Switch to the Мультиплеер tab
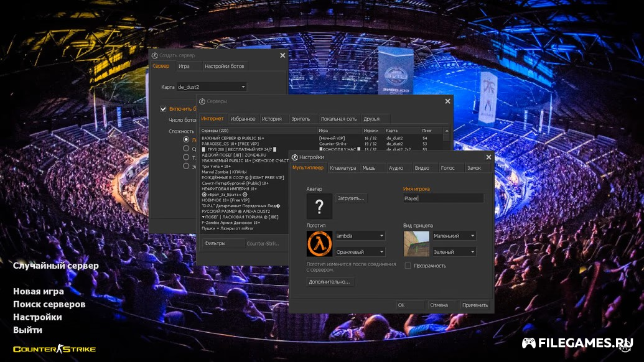 [x=308, y=168]
